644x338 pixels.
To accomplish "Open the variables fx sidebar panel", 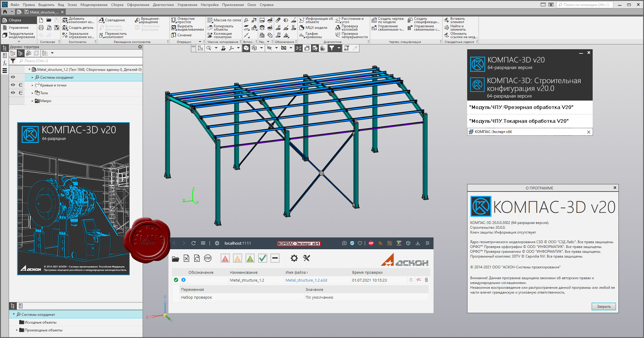I will point(5,63).
